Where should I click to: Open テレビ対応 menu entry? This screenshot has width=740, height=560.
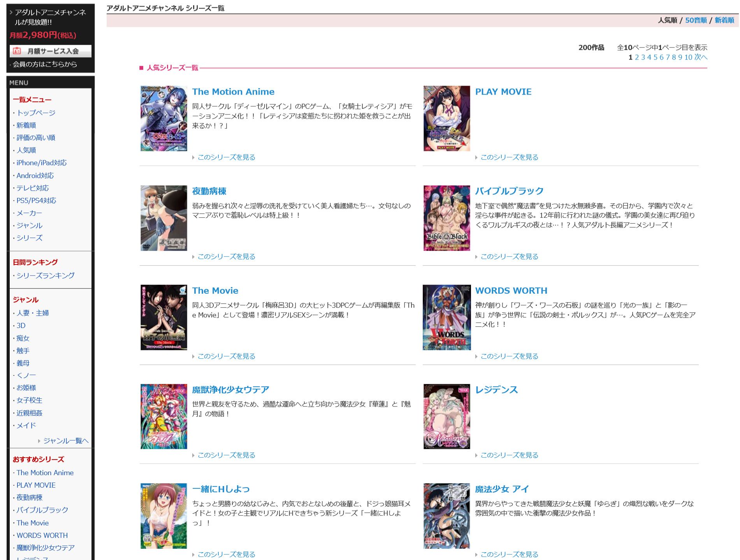[33, 188]
